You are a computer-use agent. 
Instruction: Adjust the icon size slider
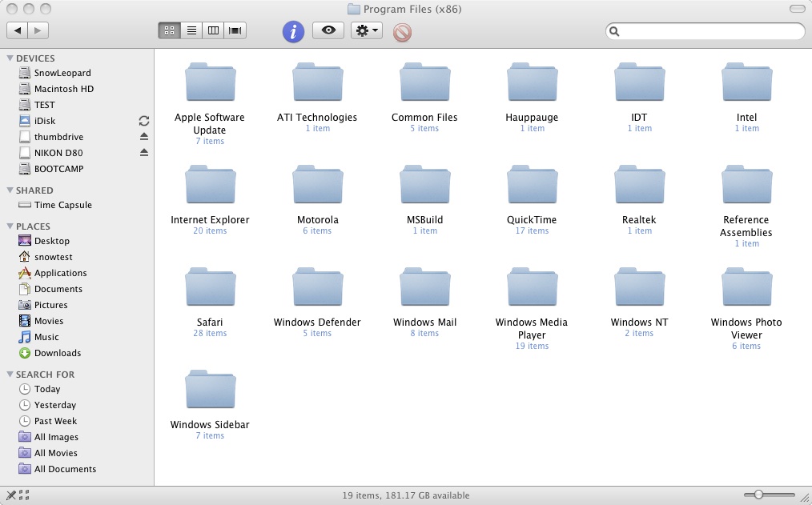pyautogui.click(x=760, y=495)
